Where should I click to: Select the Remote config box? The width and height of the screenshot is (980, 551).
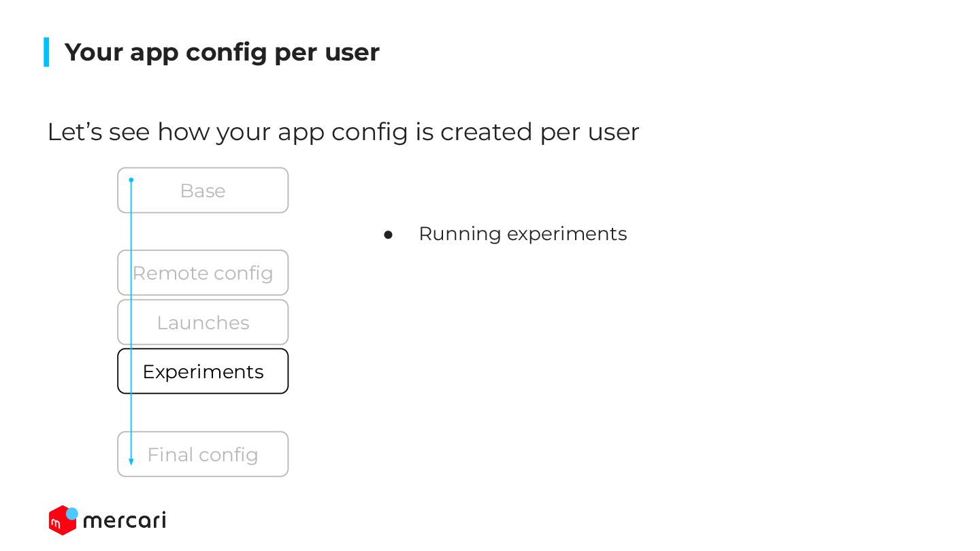(203, 273)
